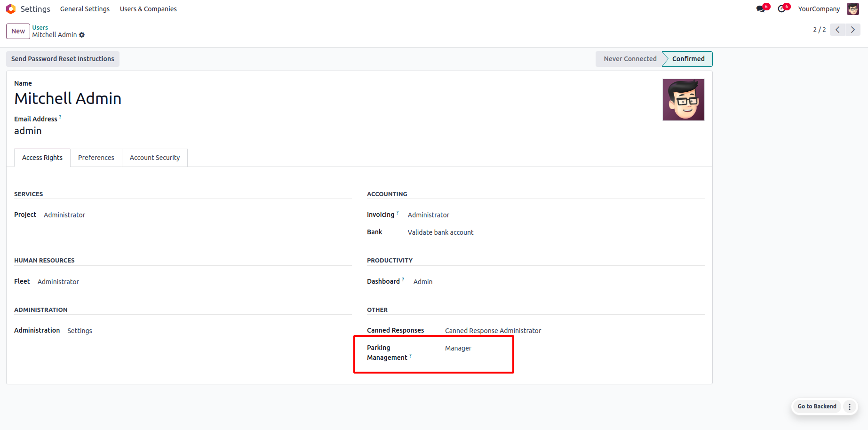Click the Odoo Settings app logo icon
This screenshot has height=430, width=868.
click(11, 9)
